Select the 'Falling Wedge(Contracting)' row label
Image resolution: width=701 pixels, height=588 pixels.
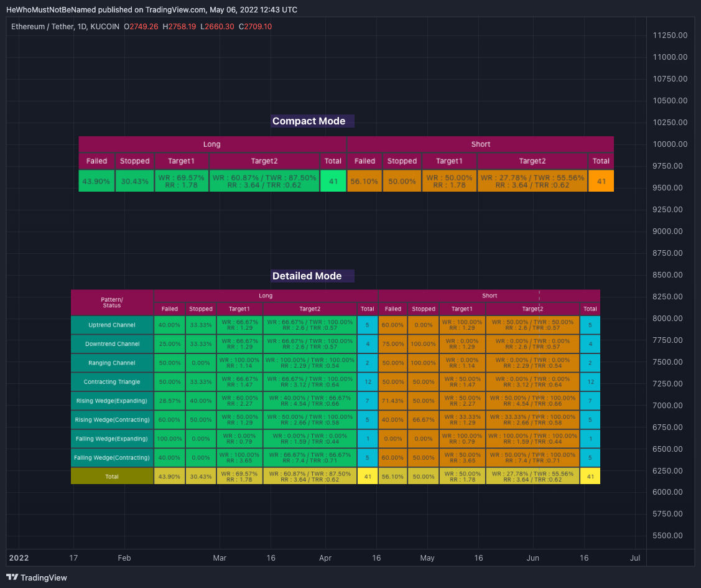112,458
